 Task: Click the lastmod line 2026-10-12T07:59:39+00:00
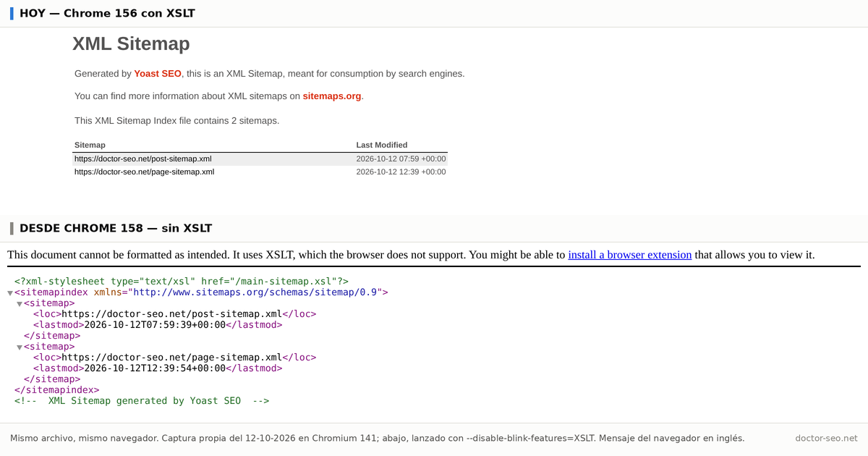[158, 325]
